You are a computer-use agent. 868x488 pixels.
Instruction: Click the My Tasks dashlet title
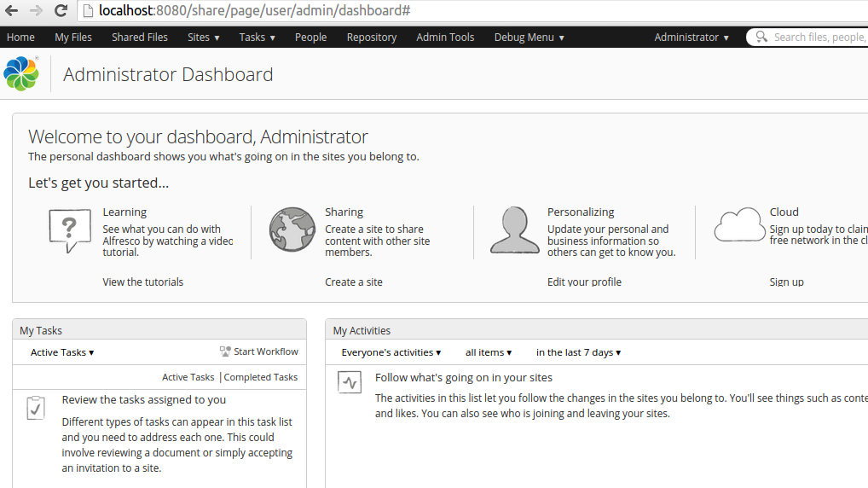tap(41, 331)
